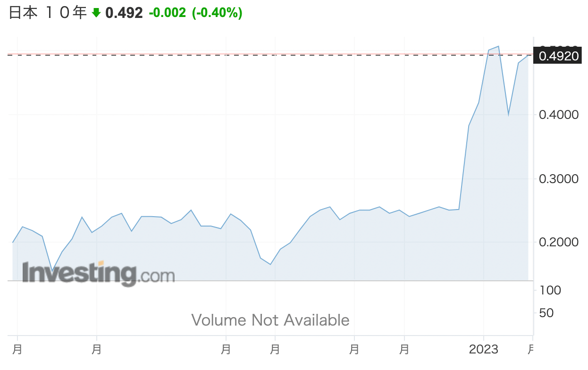Screen dimensions: 588x370
Task: Click the Investing.com watermark logo
Action: tap(98, 274)
